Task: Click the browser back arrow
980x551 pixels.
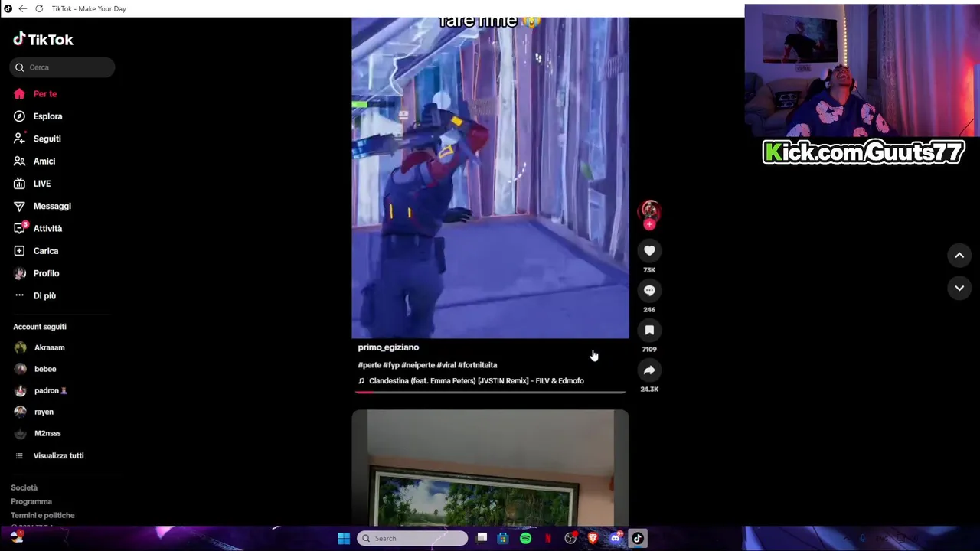Action: click(x=22, y=8)
